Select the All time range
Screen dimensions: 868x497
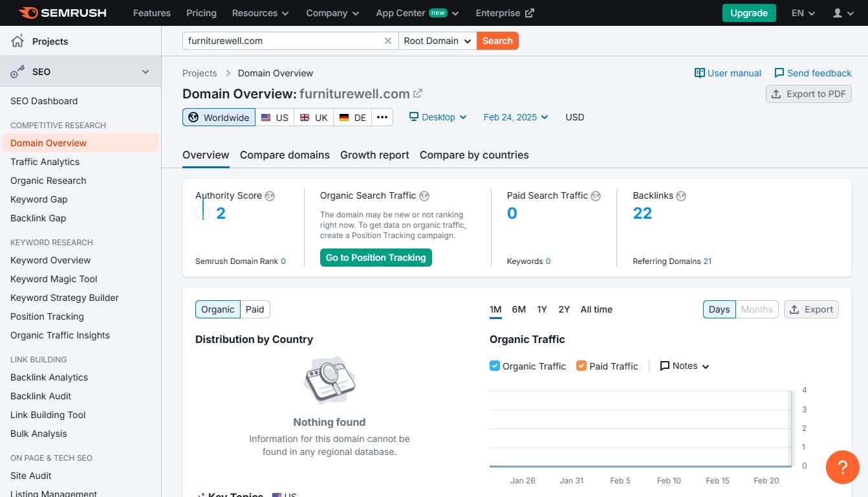click(x=596, y=309)
